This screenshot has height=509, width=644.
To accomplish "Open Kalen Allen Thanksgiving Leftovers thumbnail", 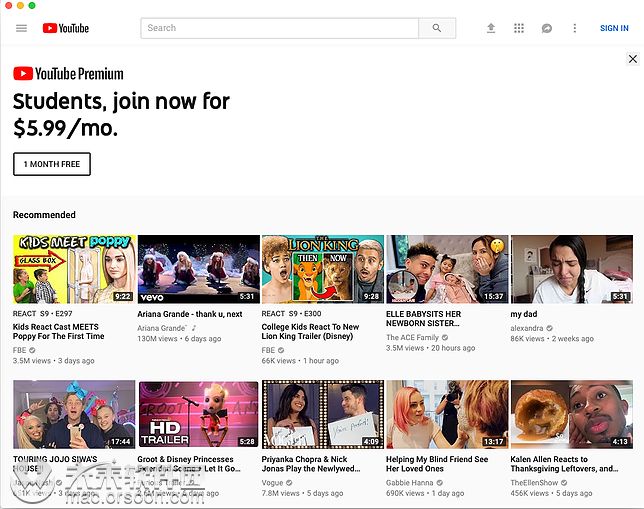I will click(572, 414).
